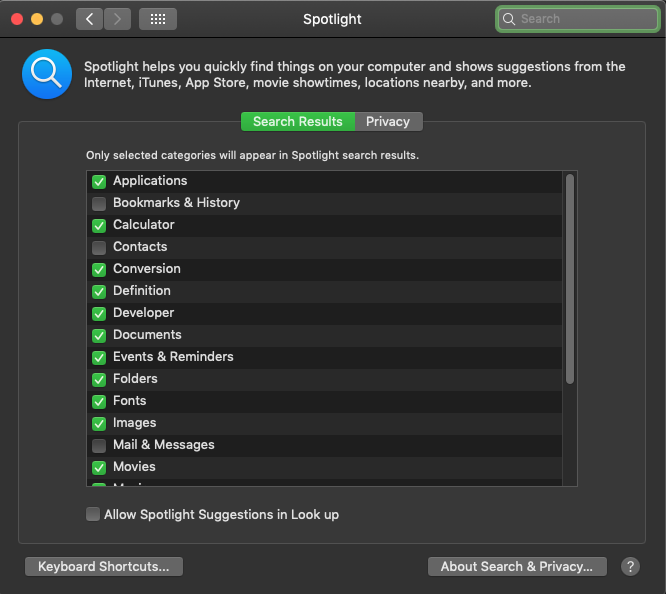Uncheck the Developer category
Screen dimensions: 666x594
tap(99, 314)
